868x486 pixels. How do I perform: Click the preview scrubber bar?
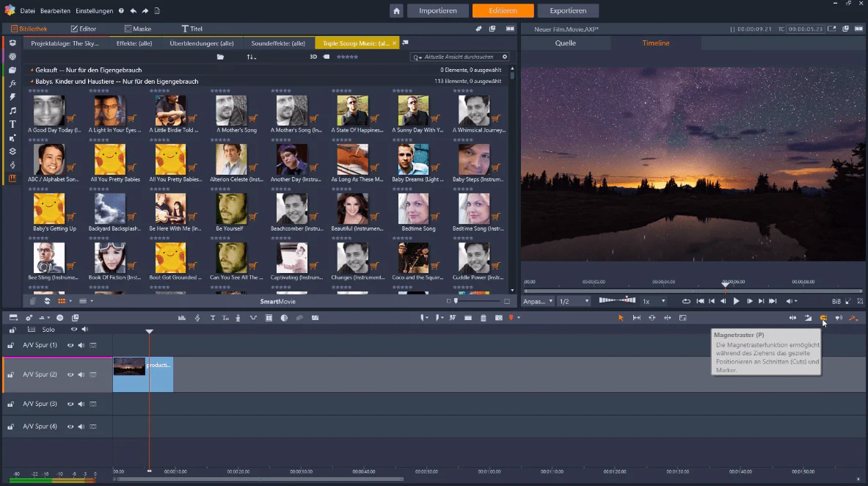[693, 291]
